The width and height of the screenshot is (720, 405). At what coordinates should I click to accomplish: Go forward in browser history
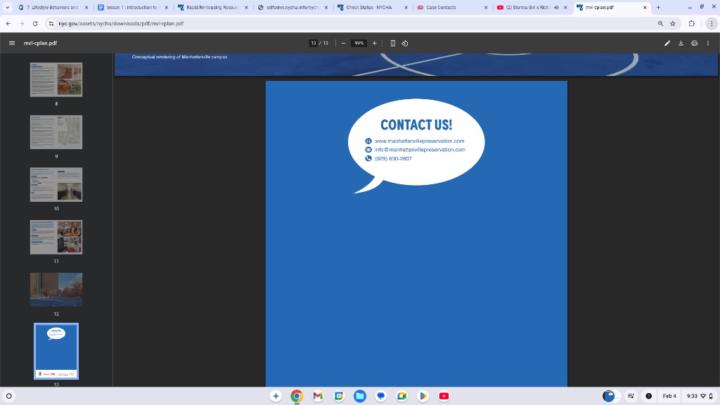(22, 23)
